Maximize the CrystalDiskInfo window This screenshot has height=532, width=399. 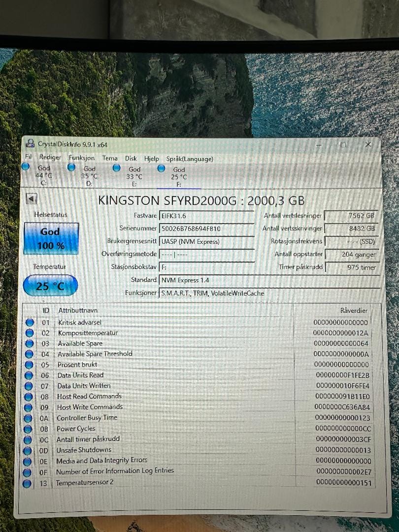coord(343,145)
